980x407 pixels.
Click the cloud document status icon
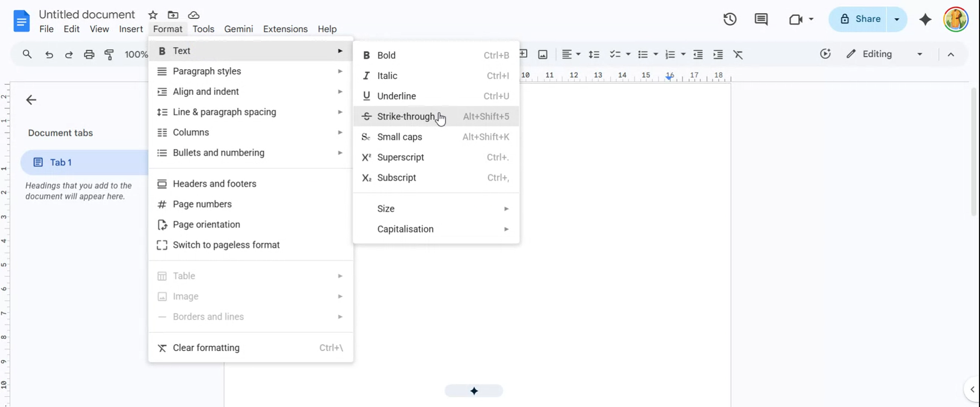click(194, 15)
